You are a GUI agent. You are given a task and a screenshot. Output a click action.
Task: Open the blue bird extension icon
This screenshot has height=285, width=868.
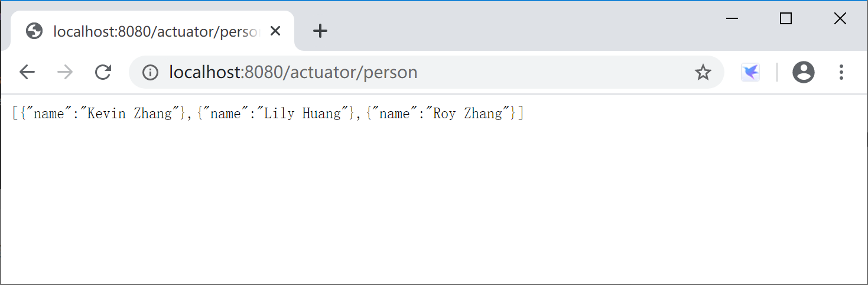tap(750, 72)
